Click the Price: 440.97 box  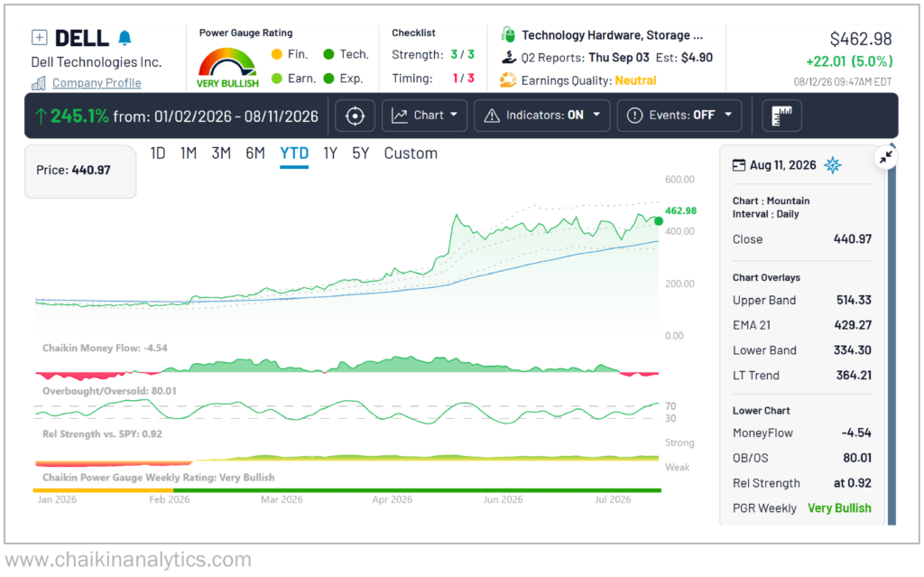pos(80,171)
